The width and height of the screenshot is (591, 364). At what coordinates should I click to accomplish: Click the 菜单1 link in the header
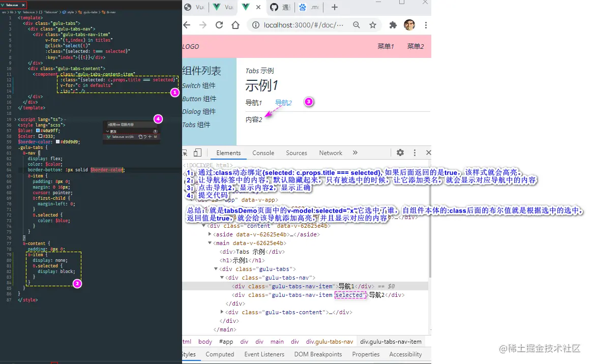click(386, 46)
